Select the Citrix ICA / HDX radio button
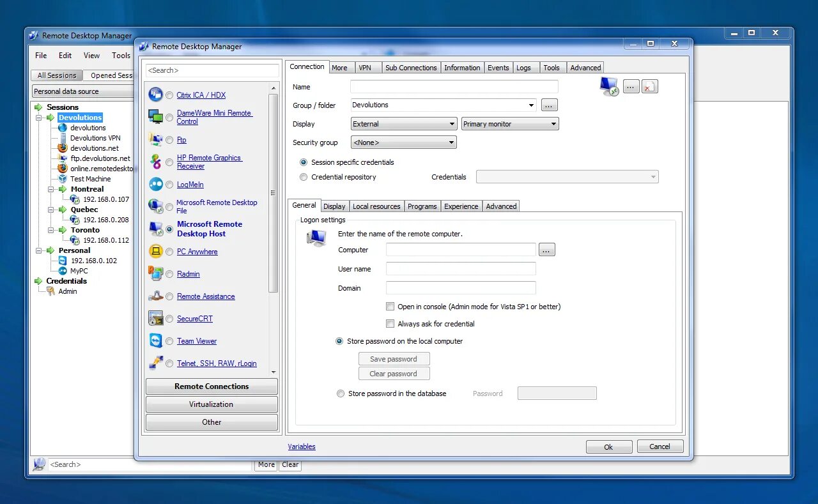Viewport: 818px width, 504px height. [x=169, y=95]
